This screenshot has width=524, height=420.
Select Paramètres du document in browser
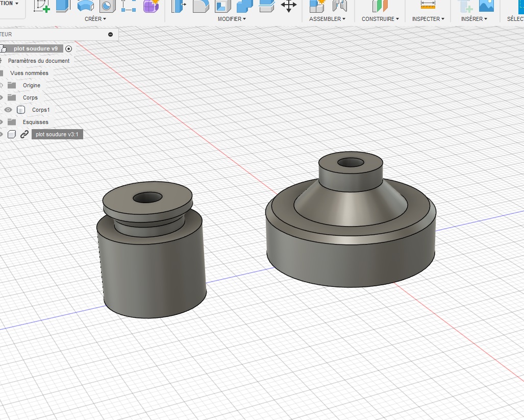point(39,61)
